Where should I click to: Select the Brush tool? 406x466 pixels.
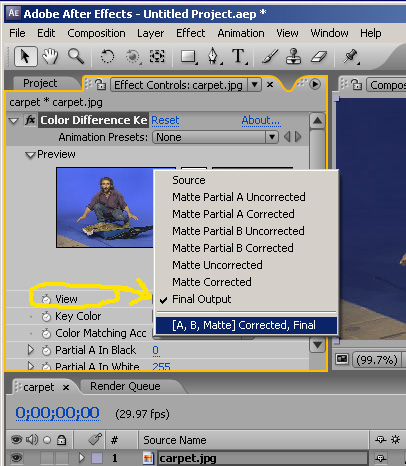coord(270,56)
